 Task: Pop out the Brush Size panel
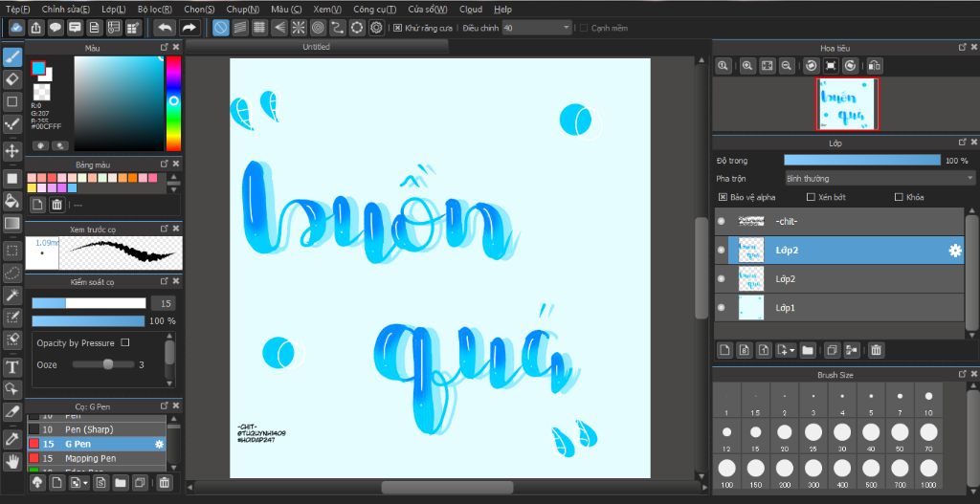click(963, 374)
